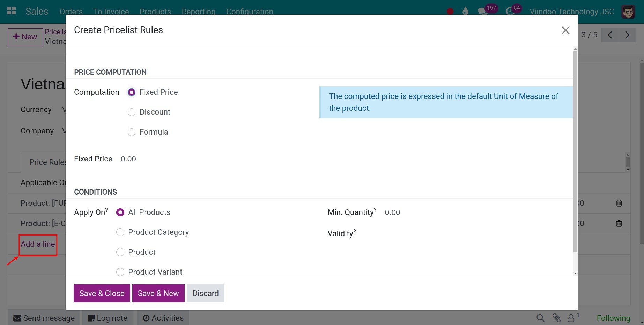Click the Sales app title
The width and height of the screenshot is (644, 325).
(x=37, y=11)
